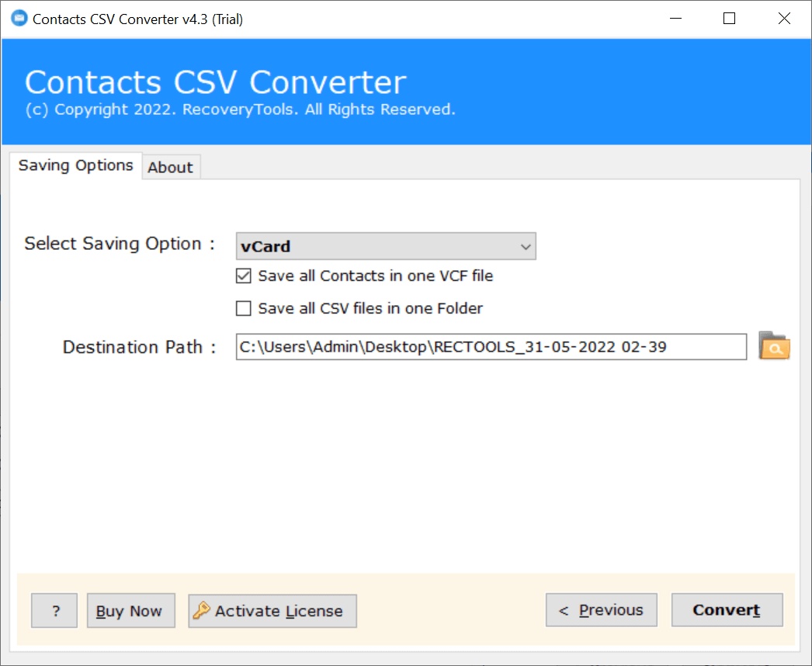This screenshot has height=666, width=812.
Task: Open the folder browse icon for destination
Action: [774, 346]
